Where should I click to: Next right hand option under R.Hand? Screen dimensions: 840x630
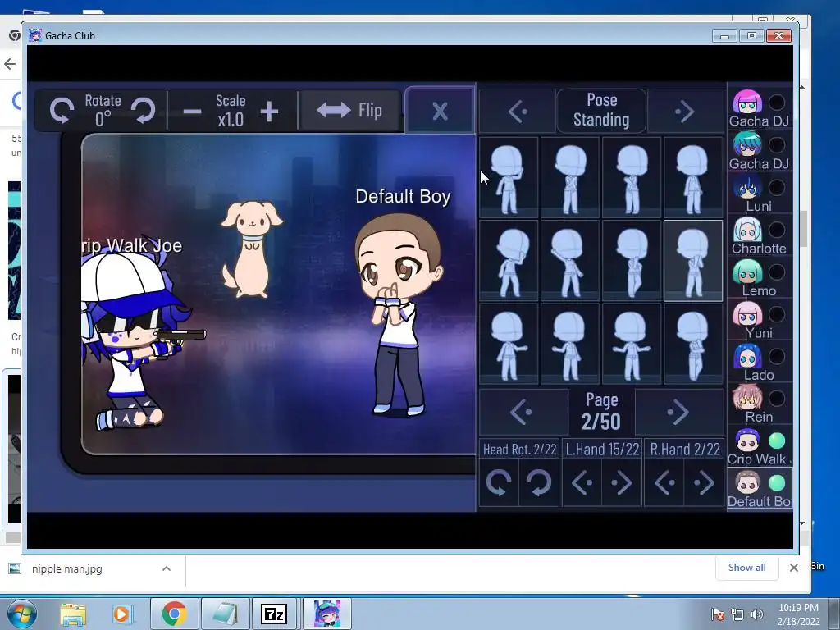click(704, 482)
